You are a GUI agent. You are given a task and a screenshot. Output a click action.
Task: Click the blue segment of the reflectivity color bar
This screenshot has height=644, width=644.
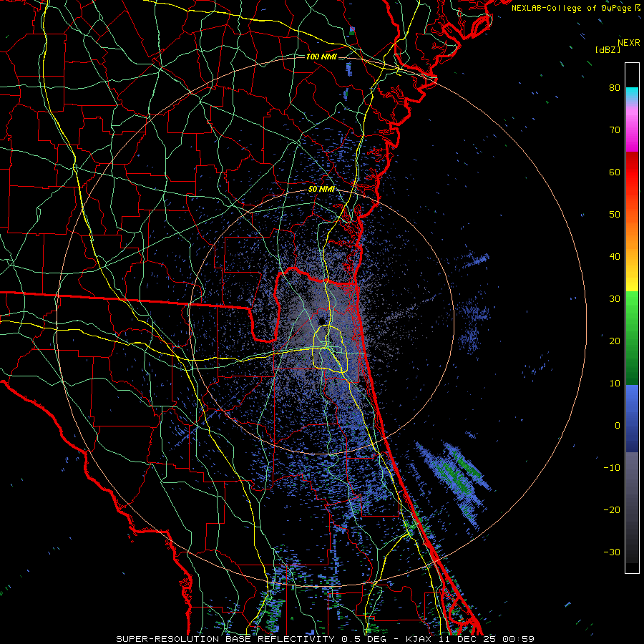click(632, 419)
